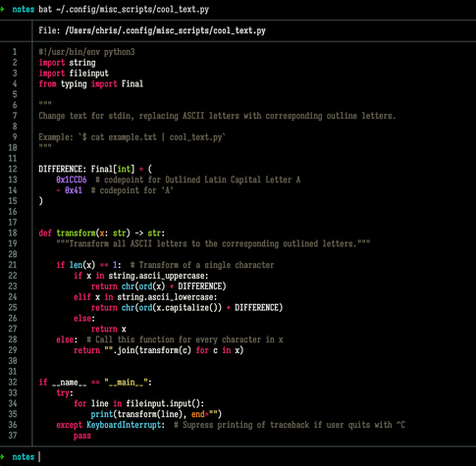Click the 'return chr(ord(x.capitalize()) + DIFFERENCE)' line
Screen dimensions: 476x466
186,308
